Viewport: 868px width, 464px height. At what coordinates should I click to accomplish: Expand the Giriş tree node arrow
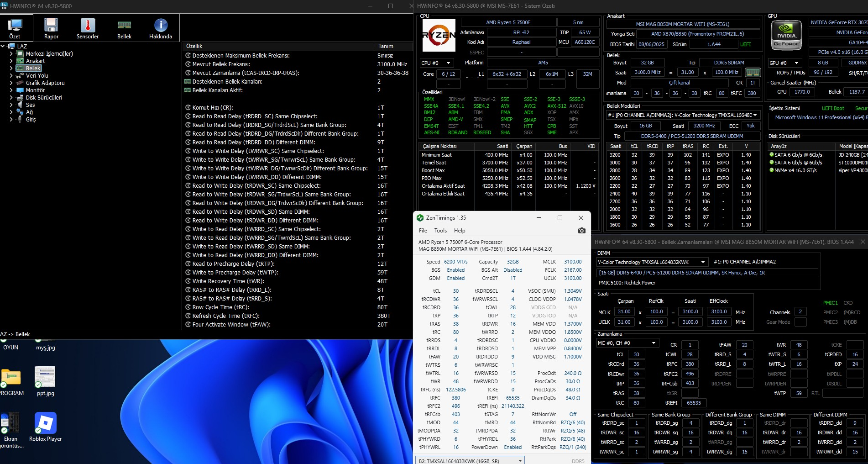click(x=11, y=119)
